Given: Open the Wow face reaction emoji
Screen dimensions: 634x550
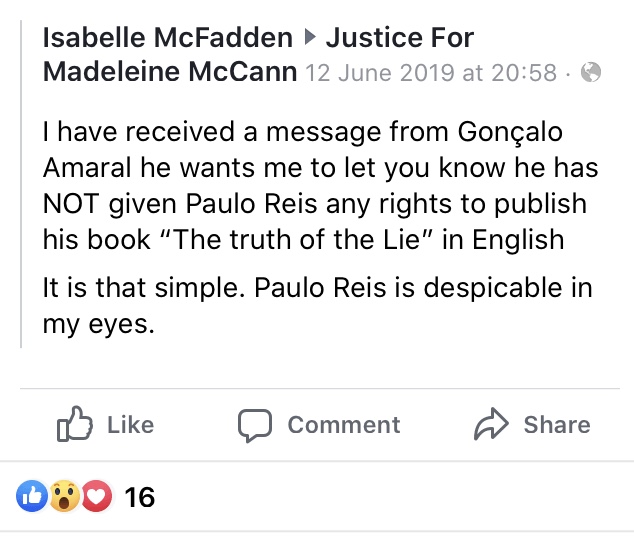Looking at the screenshot, I should click(64, 496).
